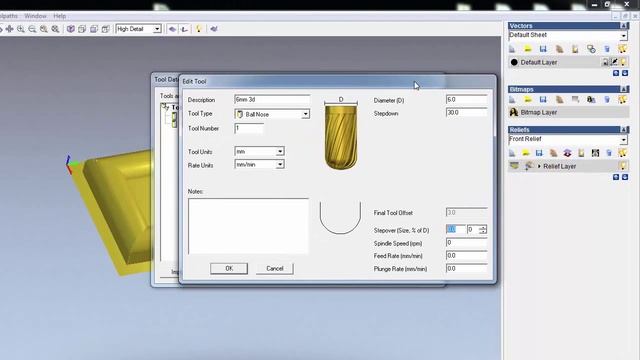This screenshot has width=640, height=360.
Task: Click the Feed Rate (mm/min) field
Action: click(467, 256)
